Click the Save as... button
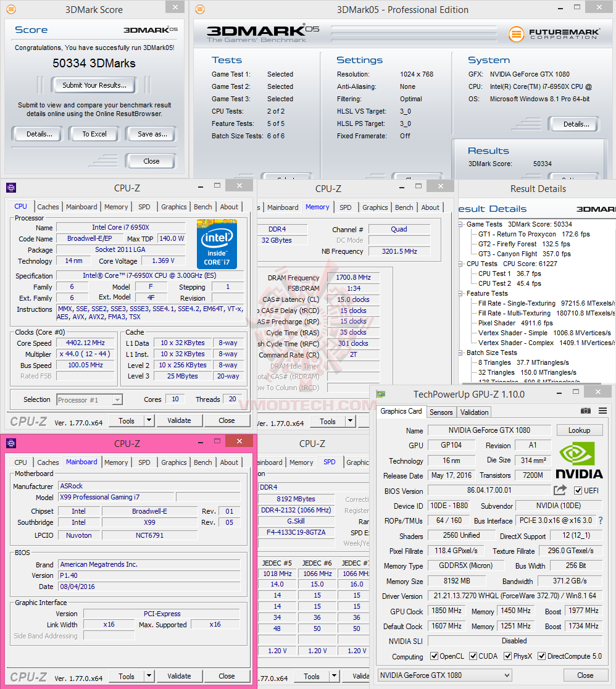This screenshot has height=689, width=616. 152,134
